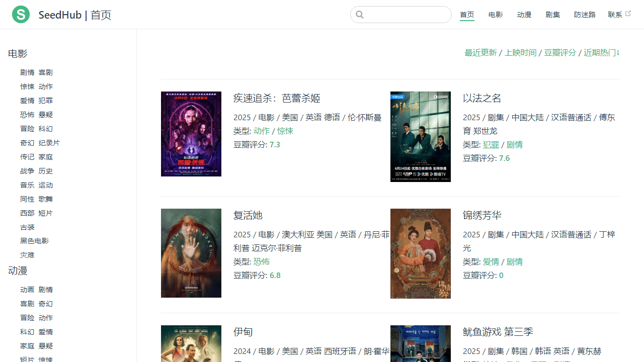Open the 动漫 nav tab
Viewport: 644px width, 362px height.
click(x=524, y=15)
